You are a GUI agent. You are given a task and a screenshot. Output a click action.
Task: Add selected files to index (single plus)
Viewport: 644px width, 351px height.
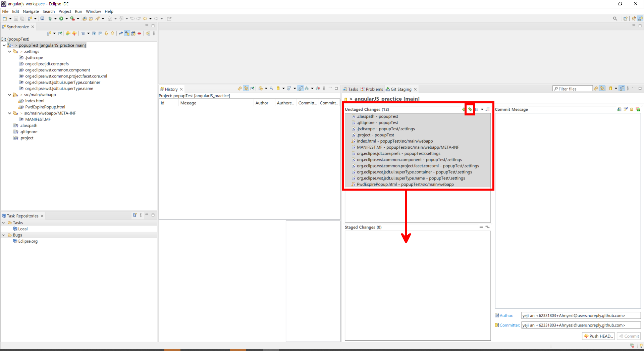click(x=464, y=109)
